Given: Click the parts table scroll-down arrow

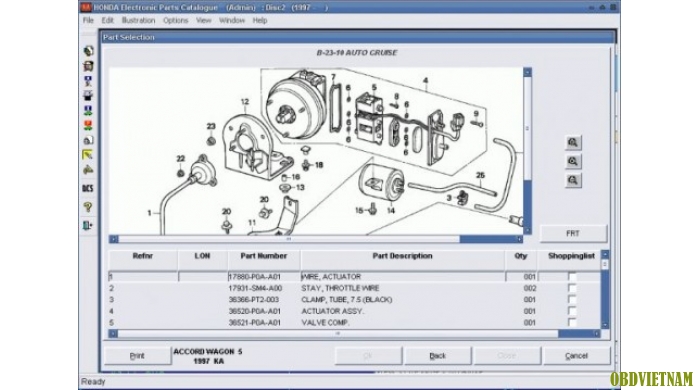Looking at the screenshot, I should (605, 325).
